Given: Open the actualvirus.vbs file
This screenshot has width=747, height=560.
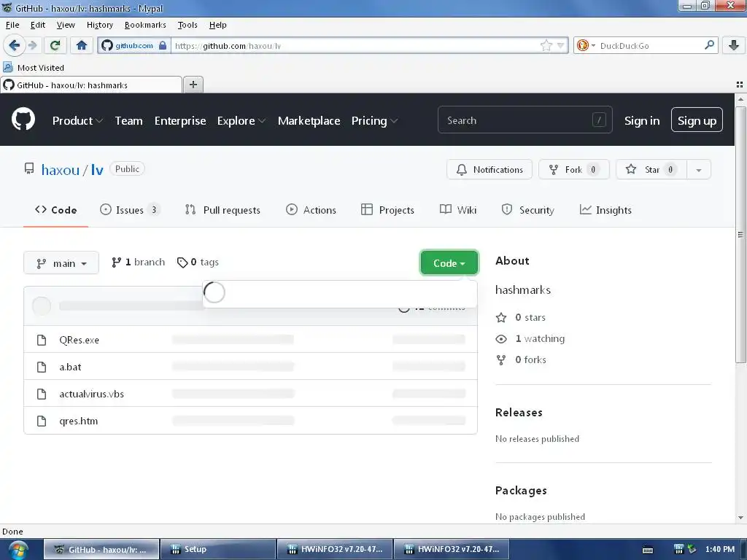Looking at the screenshot, I should 91,394.
